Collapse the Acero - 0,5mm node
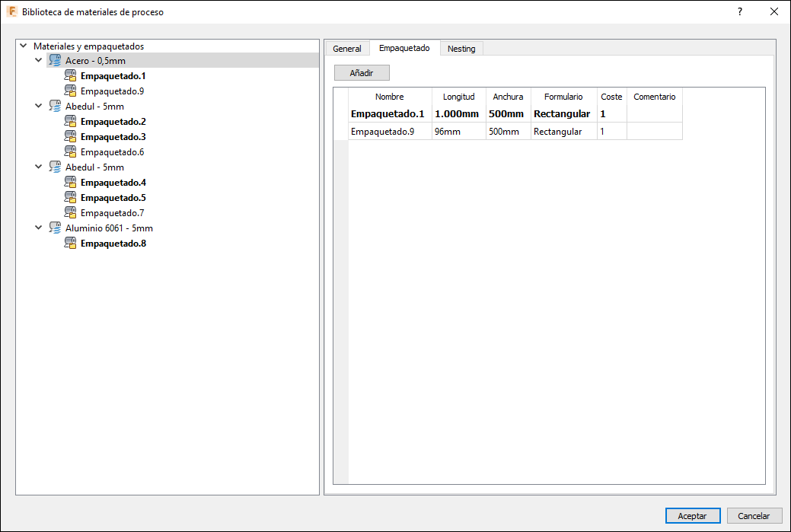 (x=38, y=61)
